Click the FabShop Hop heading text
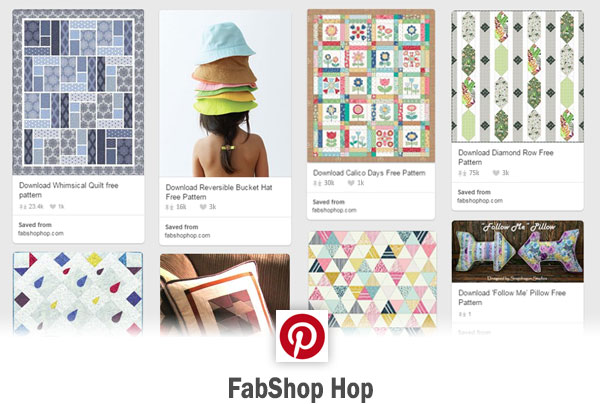The height and width of the screenshot is (404, 600). click(301, 389)
